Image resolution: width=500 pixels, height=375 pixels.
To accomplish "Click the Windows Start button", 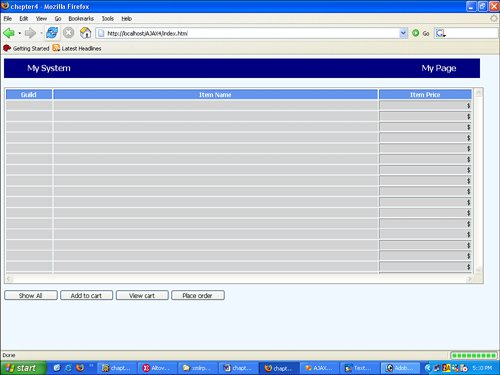I will click(22, 368).
